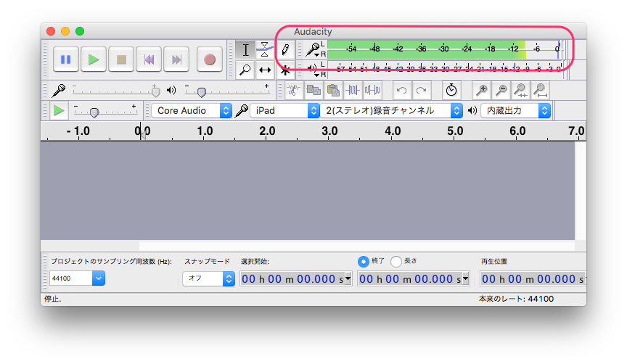Click the speaker icon beside playback volume

171,91
